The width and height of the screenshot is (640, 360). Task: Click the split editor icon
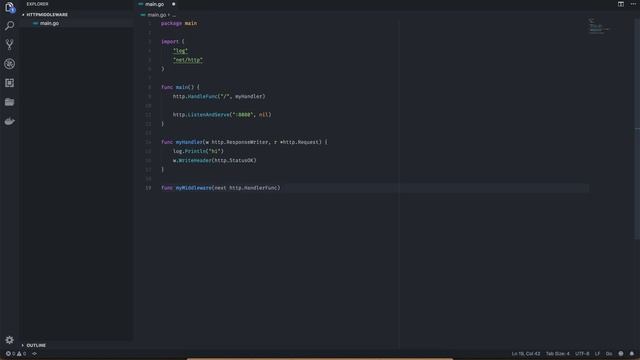click(x=620, y=4)
